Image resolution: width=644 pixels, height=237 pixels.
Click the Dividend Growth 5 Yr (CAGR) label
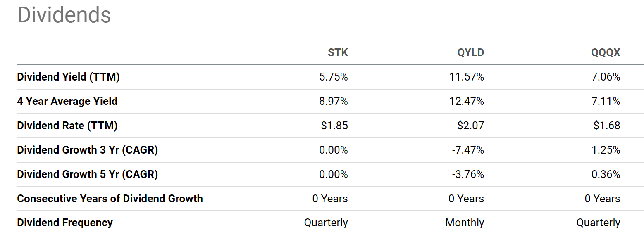[x=87, y=174]
